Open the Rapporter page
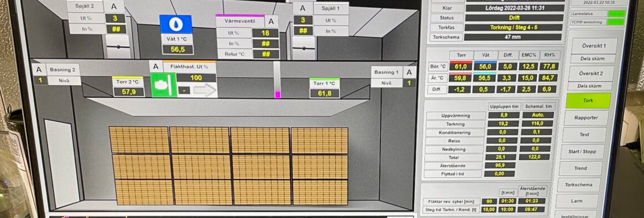The width and height of the screenshot is (644, 218). click(586, 118)
